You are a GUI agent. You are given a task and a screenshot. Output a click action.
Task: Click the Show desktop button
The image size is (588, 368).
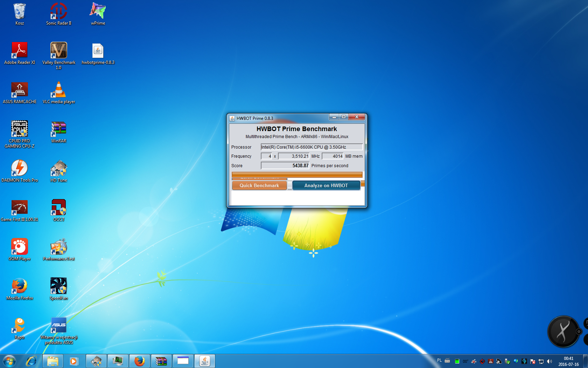[x=585, y=361]
